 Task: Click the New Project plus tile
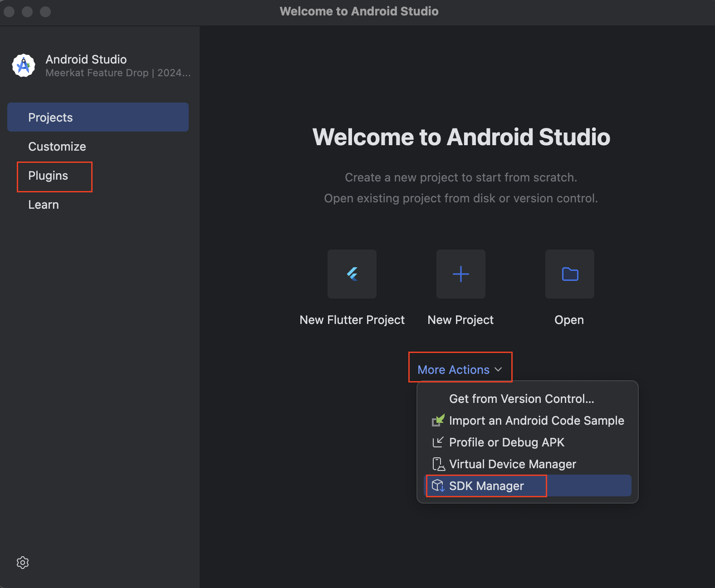tap(461, 274)
